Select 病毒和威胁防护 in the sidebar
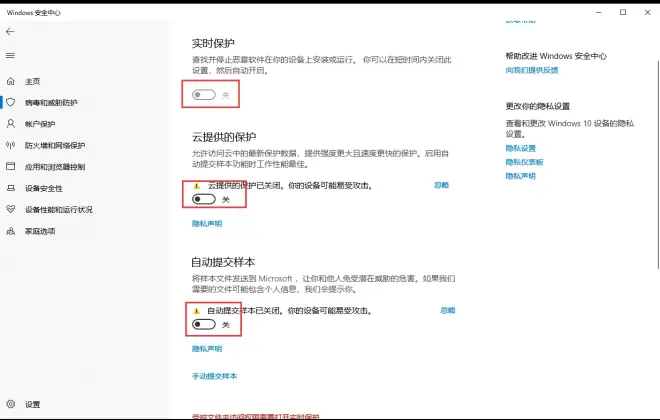This screenshot has width=660, height=420. pos(51,103)
